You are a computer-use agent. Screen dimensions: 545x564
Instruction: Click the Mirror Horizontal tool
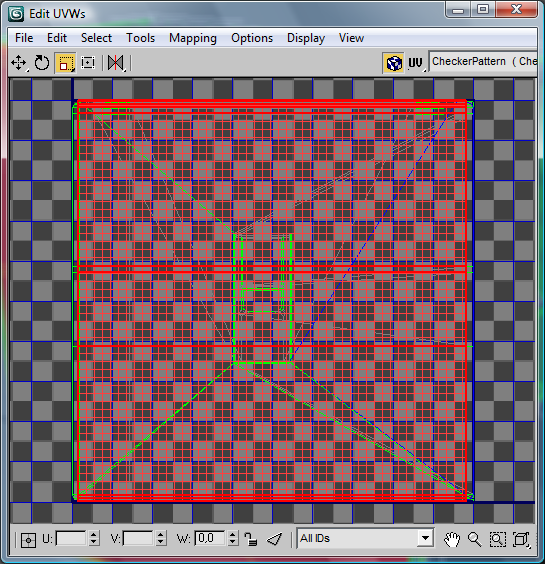pyautogui.click(x=116, y=63)
